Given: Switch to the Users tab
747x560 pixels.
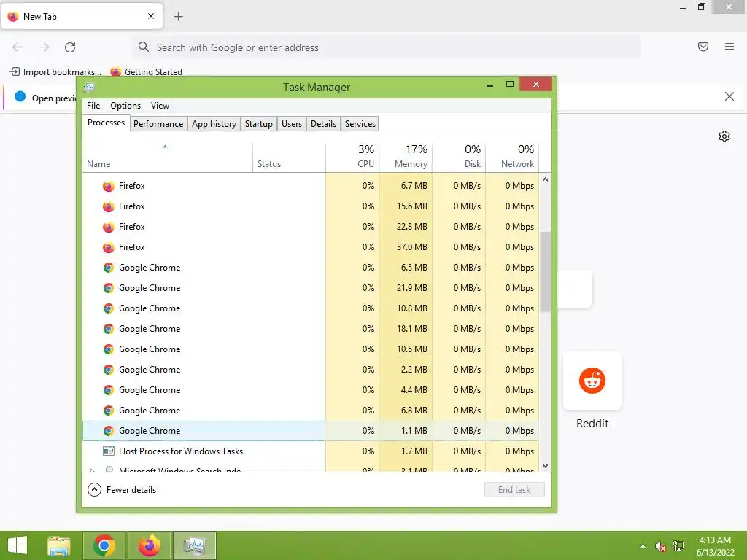Looking at the screenshot, I should coord(292,124).
